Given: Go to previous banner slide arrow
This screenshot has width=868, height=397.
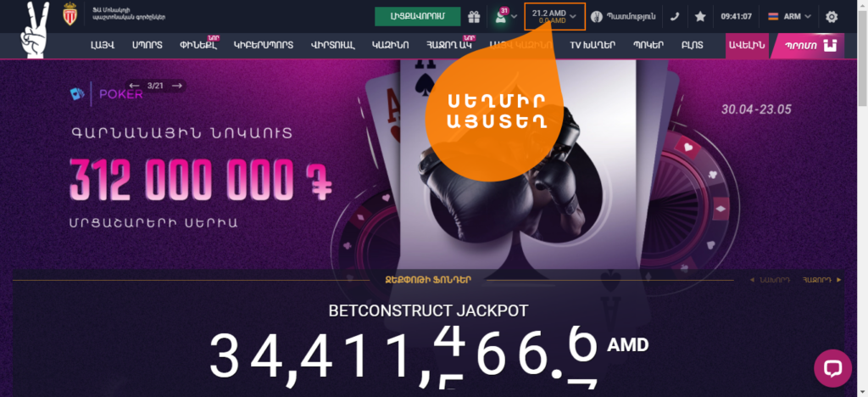Looking at the screenshot, I should click(x=134, y=86).
